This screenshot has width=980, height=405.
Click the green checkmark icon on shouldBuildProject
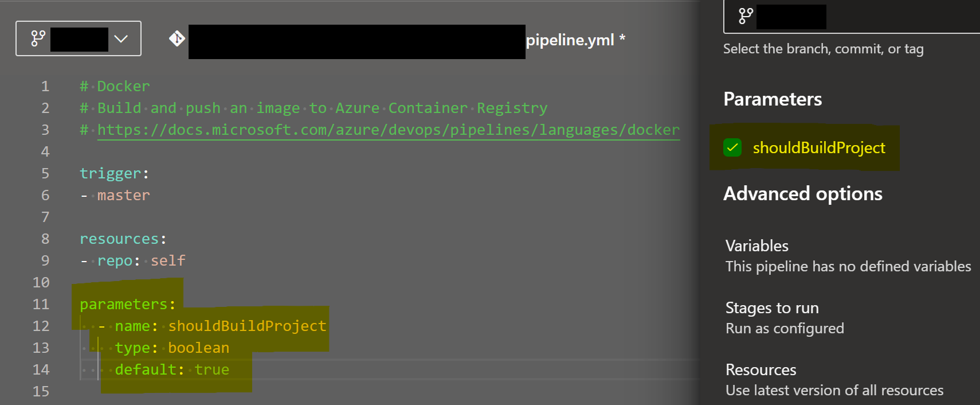point(732,148)
